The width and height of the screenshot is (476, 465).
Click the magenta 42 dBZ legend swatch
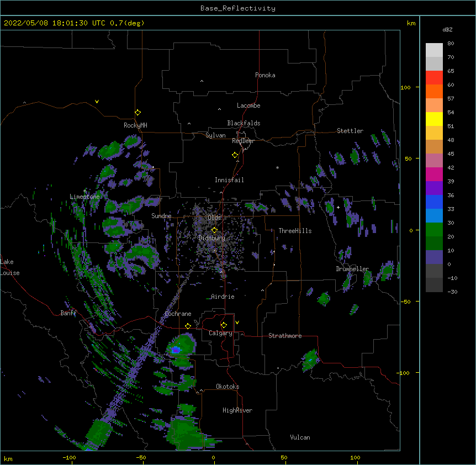point(434,174)
